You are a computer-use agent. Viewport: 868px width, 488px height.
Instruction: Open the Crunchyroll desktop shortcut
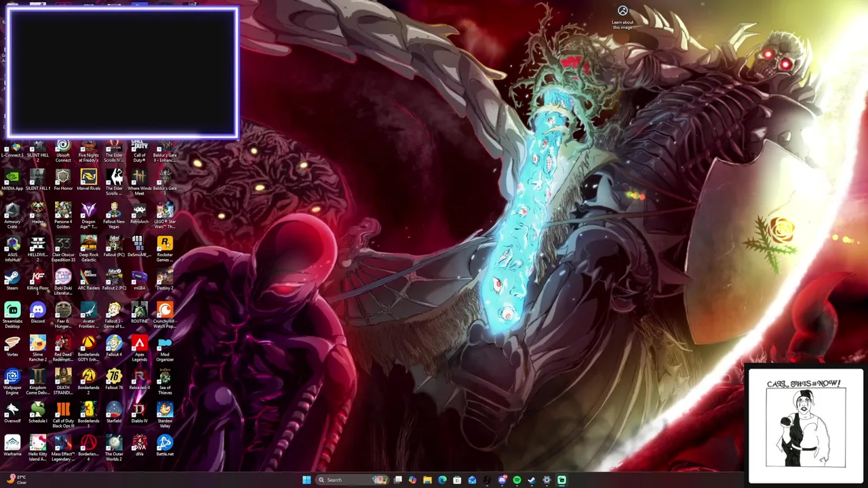165,316
